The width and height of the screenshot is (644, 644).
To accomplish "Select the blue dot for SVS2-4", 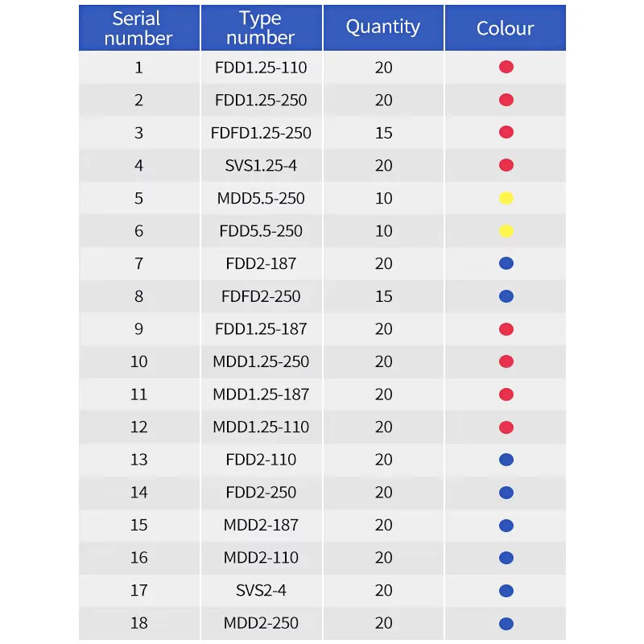I will tap(506, 590).
